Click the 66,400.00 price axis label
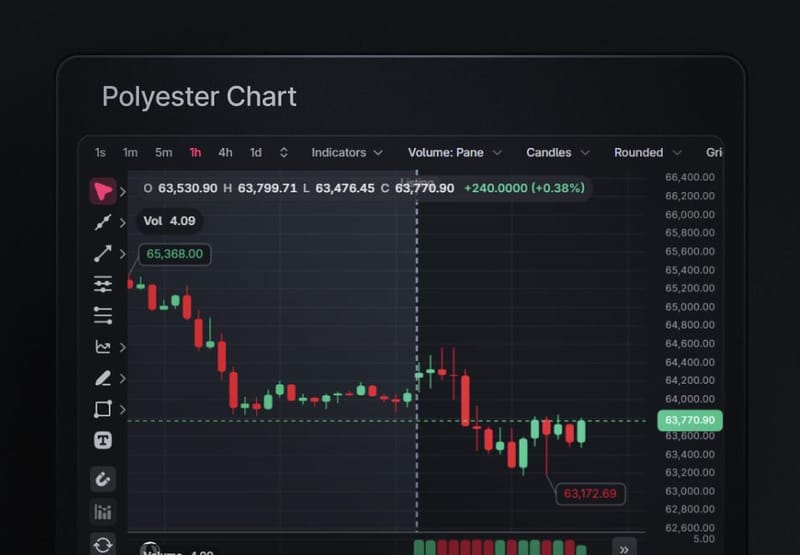800x555 pixels. point(690,177)
